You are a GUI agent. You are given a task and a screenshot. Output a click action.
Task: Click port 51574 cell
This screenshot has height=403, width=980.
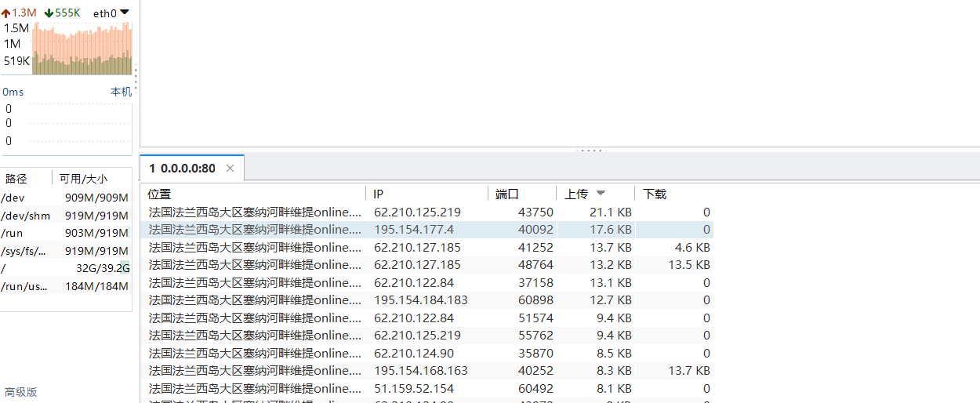point(535,318)
